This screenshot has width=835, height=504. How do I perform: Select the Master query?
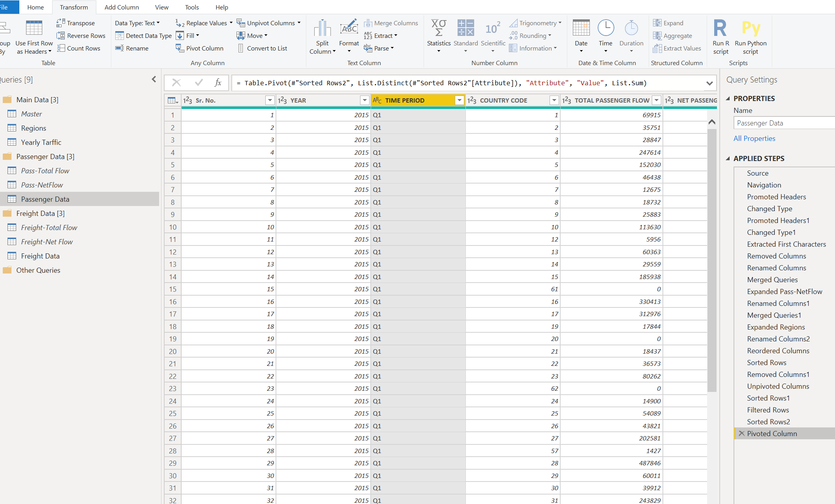click(31, 114)
